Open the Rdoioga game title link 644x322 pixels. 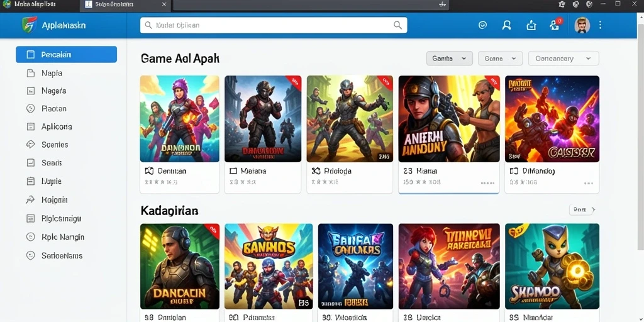point(338,171)
